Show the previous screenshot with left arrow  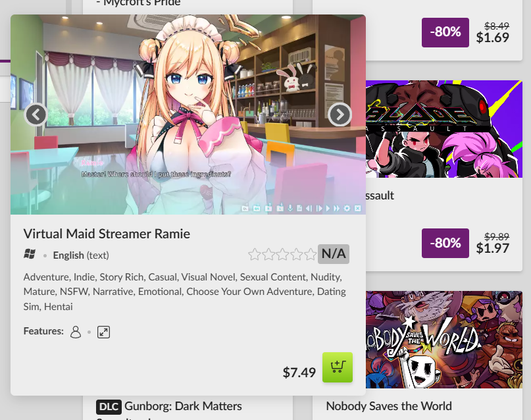pos(36,115)
